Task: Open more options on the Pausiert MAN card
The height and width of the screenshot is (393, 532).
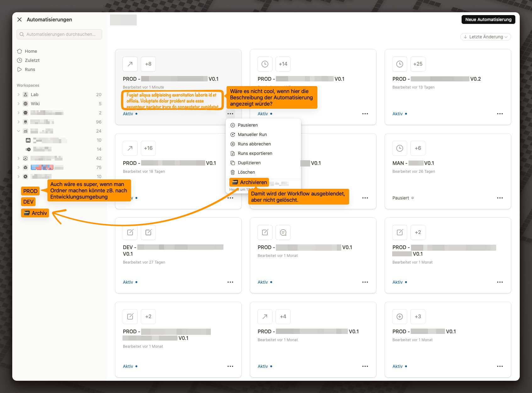Action: 500,198
